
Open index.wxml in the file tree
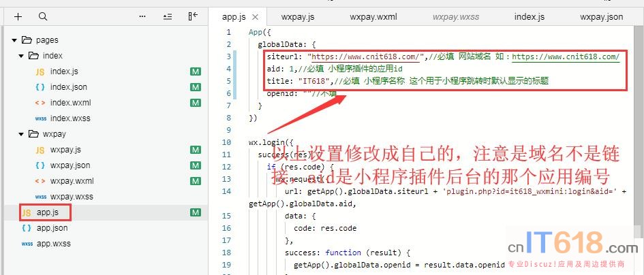click(x=71, y=103)
